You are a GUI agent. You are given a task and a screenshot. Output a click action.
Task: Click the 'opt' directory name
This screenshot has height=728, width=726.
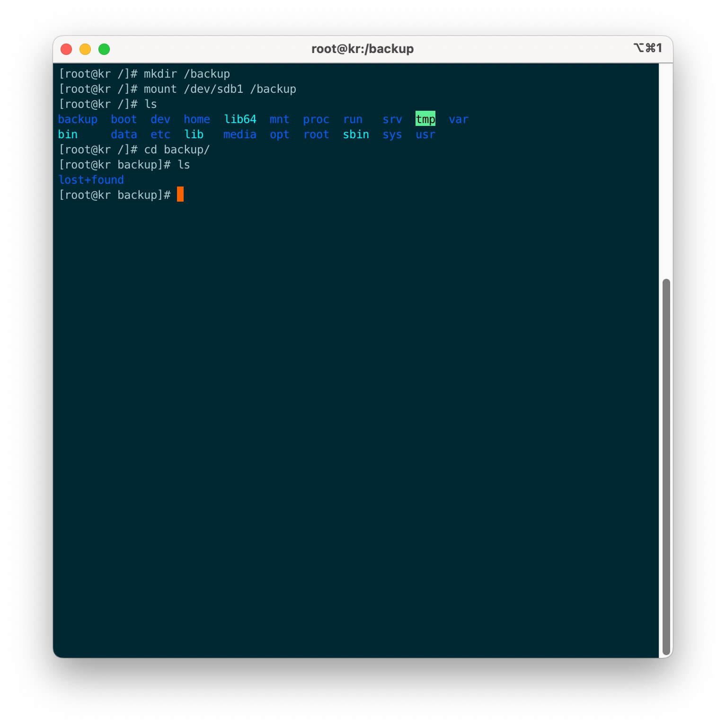[279, 134]
